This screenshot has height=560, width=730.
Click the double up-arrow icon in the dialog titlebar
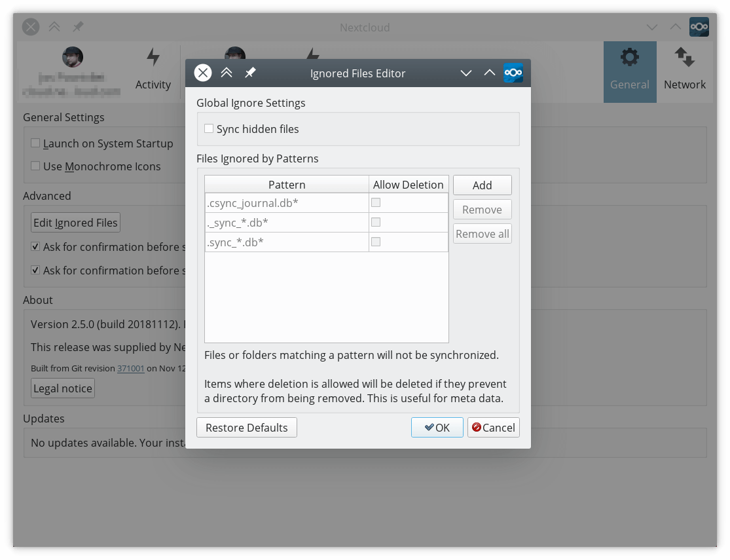tap(227, 73)
